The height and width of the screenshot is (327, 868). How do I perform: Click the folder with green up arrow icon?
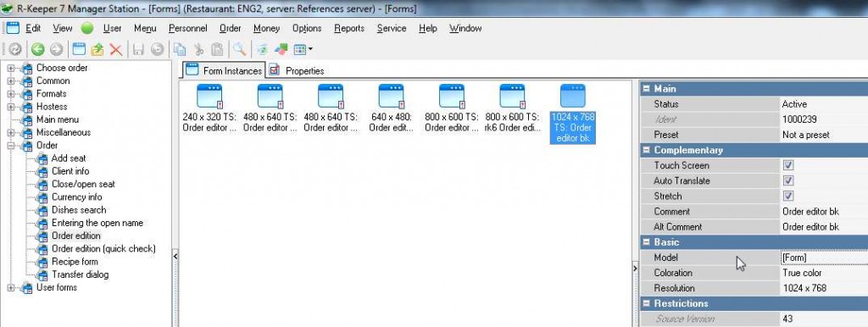click(97, 49)
